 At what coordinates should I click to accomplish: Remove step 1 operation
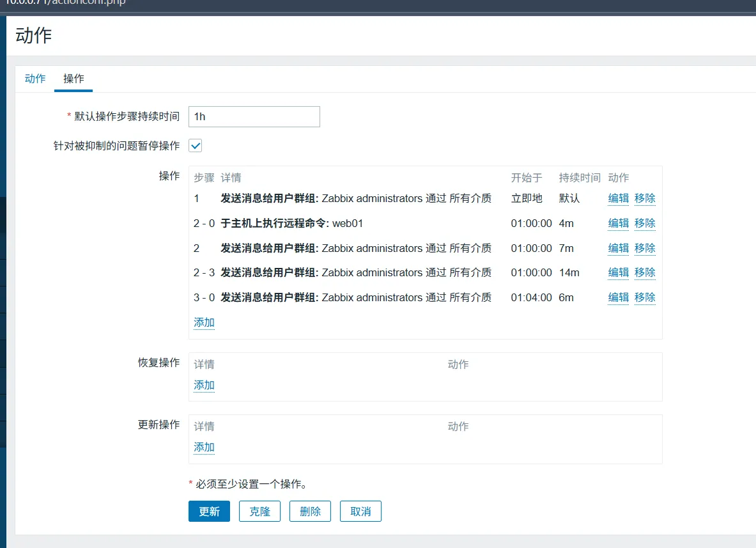[645, 198]
